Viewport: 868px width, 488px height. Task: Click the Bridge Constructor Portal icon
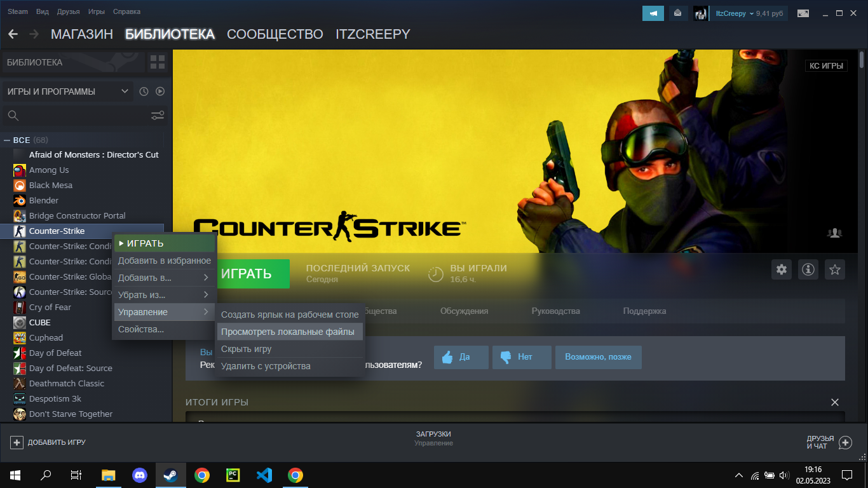point(19,216)
